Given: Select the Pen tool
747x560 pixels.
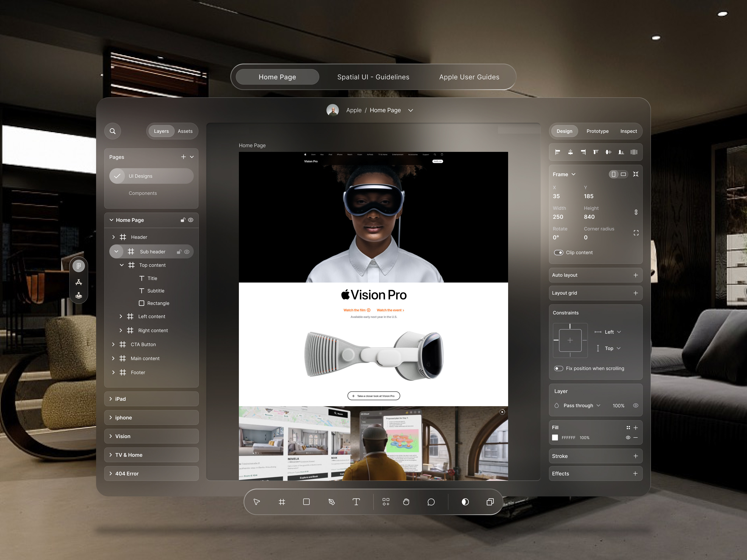Looking at the screenshot, I should tap(332, 502).
